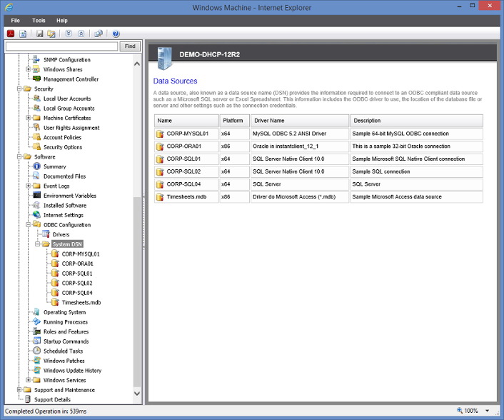The image size is (504, 420).
Task: Click the DEMO-DHCP-12R2 server icon
Action: 165,59
